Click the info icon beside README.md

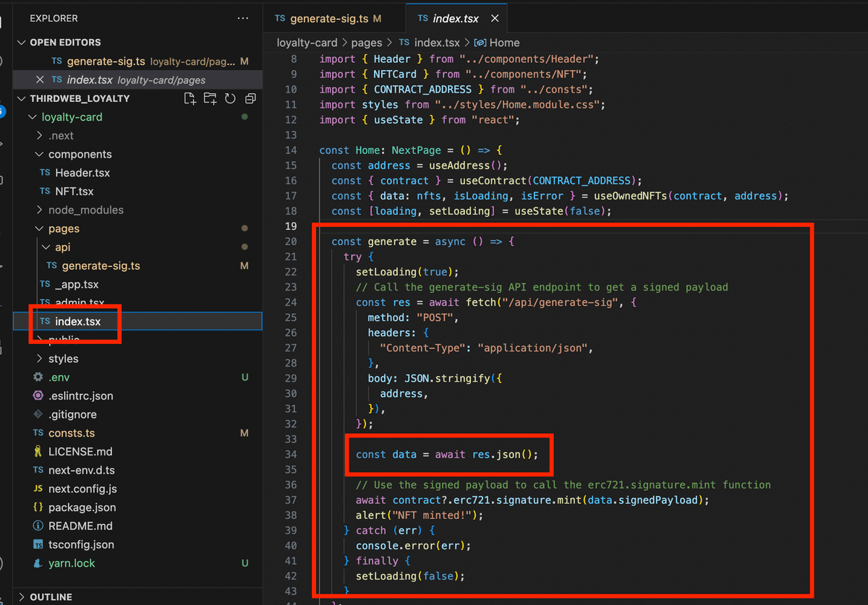[38, 526]
